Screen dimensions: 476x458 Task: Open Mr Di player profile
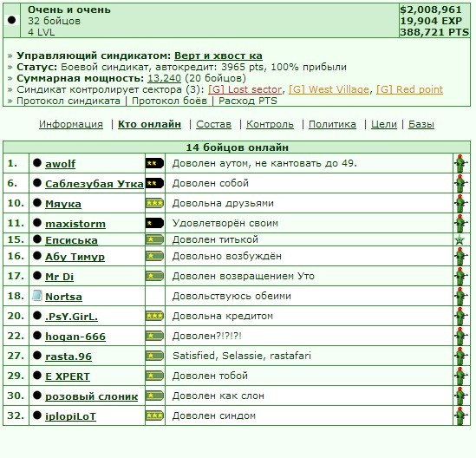pos(60,277)
